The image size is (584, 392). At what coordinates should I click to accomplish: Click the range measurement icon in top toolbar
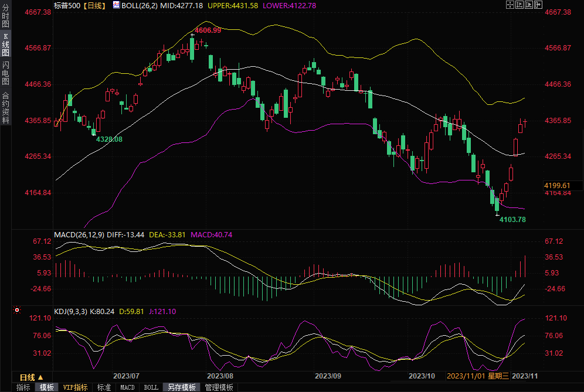pyautogui.click(x=519, y=5)
